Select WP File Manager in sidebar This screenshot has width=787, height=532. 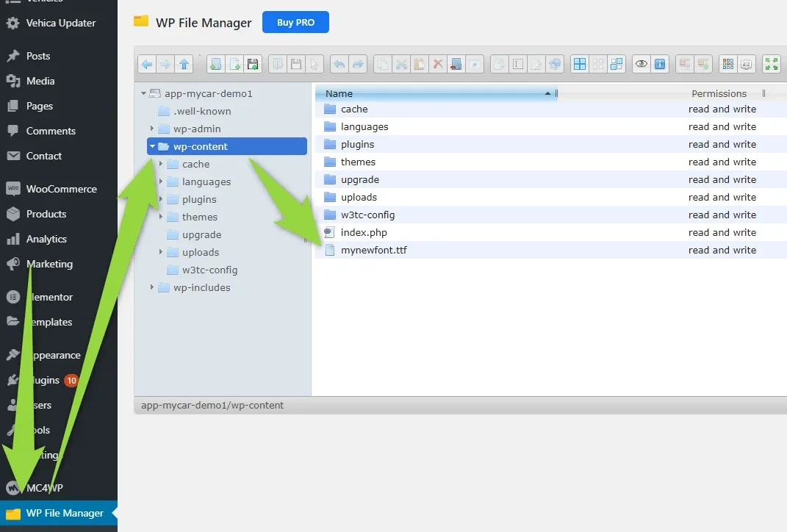tap(59, 513)
